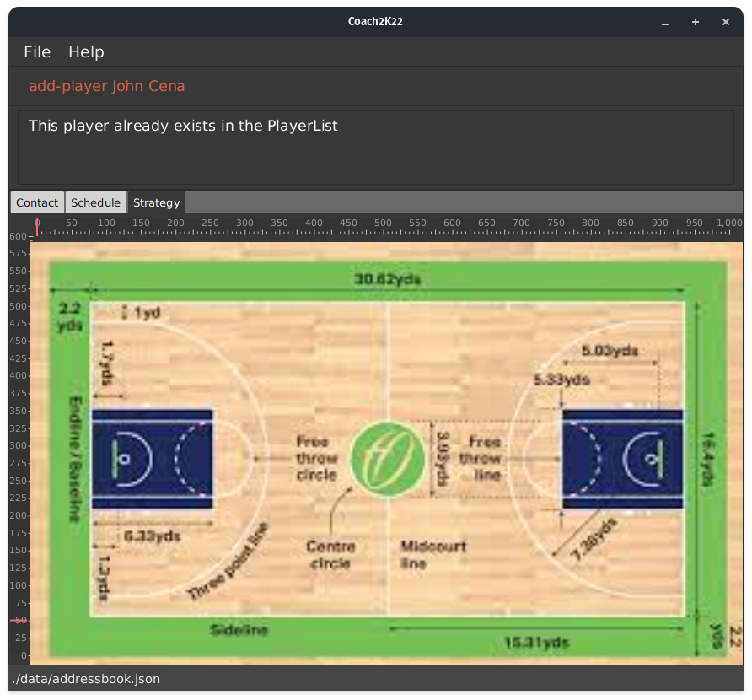Click the 'Centre circle' label on the court
The width and height of the screenshot is (752, 700).
click(x=331, y=555)
